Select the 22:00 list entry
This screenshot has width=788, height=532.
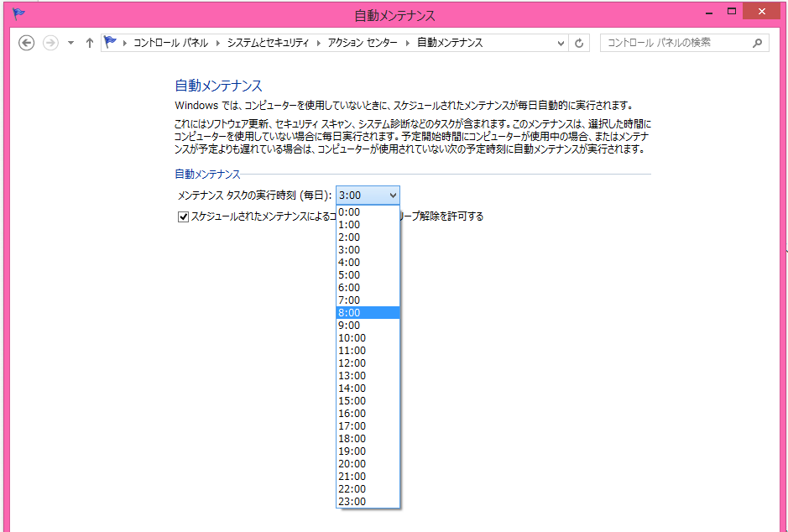pos(368,488)
